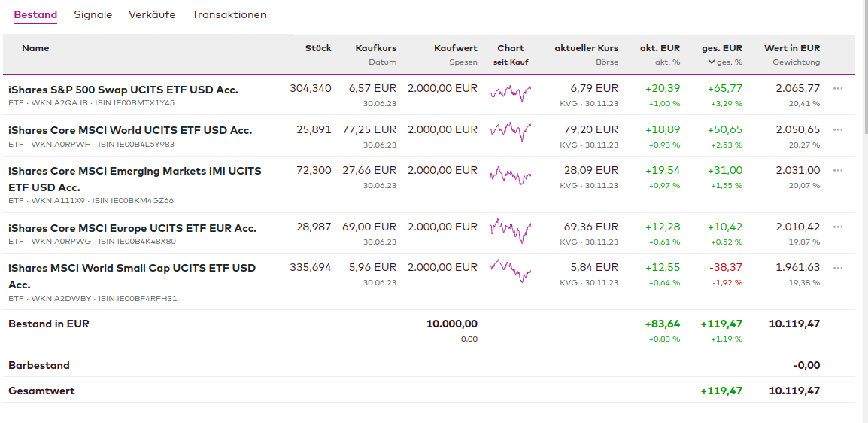This screenshot has width=868, height=423.
Task: Open three-dot menu for MSCI Europe ETF
Action: (838, 227)
